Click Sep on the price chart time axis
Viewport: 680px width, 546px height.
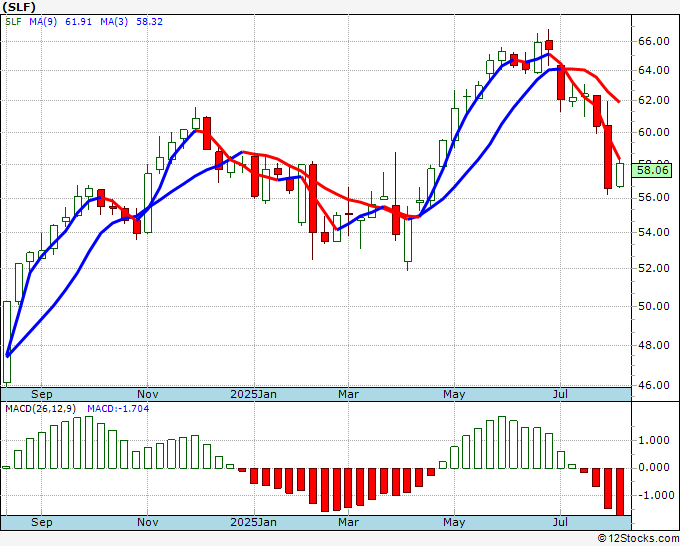pyautogui.click(x=42, y=395)
